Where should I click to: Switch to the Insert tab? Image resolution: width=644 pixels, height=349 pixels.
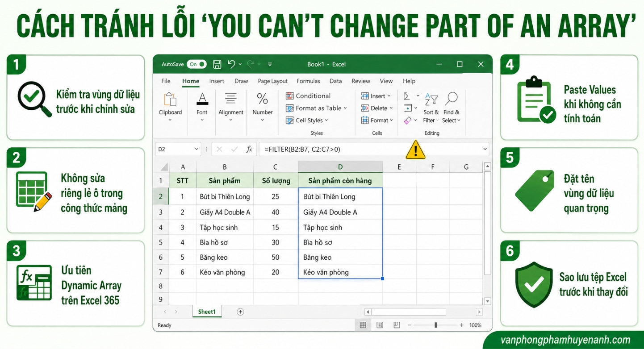pyautogui.click(x=217, y=81)
